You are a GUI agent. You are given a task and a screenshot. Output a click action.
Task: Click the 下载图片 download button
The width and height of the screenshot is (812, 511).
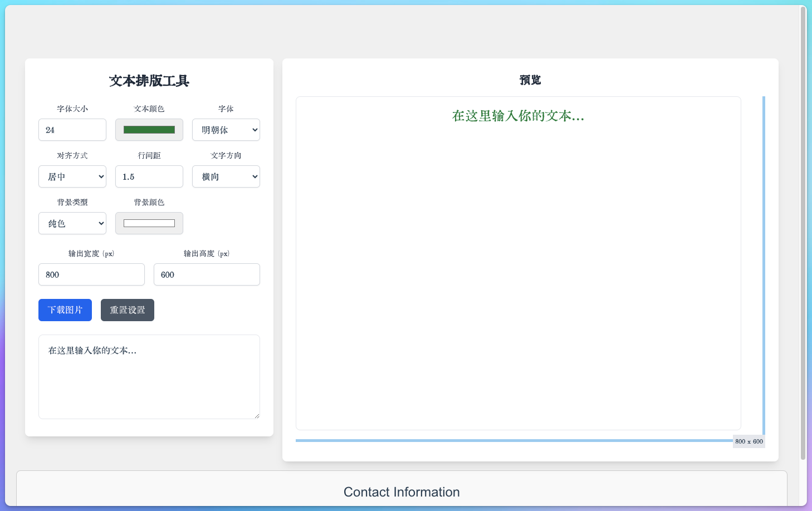[65, 310]
